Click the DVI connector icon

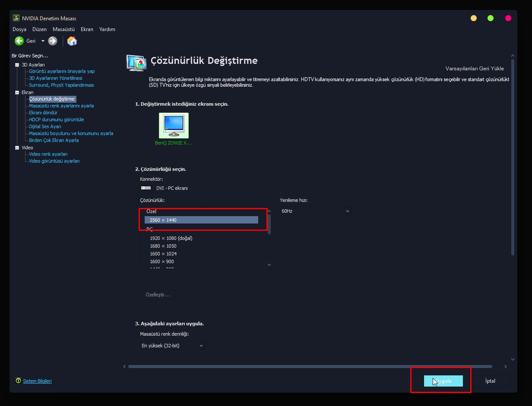146,188
